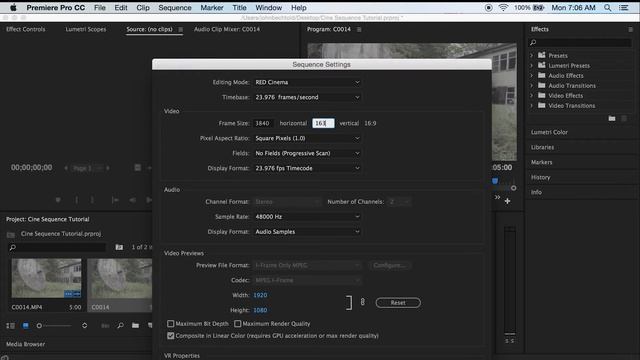Image resolution: width=640 pixels, height=360 pixels.
Task: Click the Cine Sequence Tutorial.prproj bin icon
Action: point(11,234)
